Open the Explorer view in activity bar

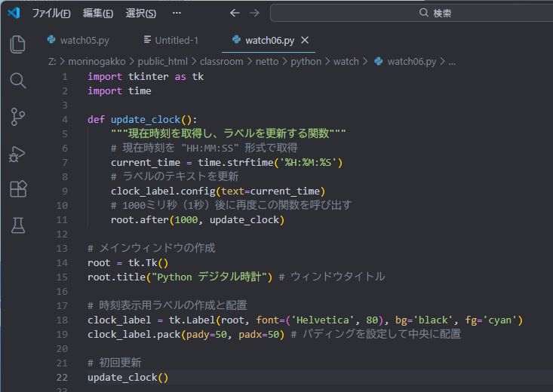coord(17,44)
